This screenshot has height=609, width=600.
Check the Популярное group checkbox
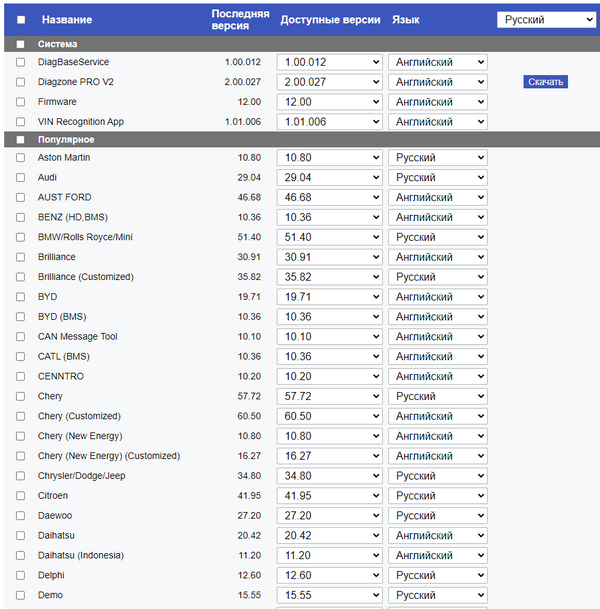[x=20, y=139]
